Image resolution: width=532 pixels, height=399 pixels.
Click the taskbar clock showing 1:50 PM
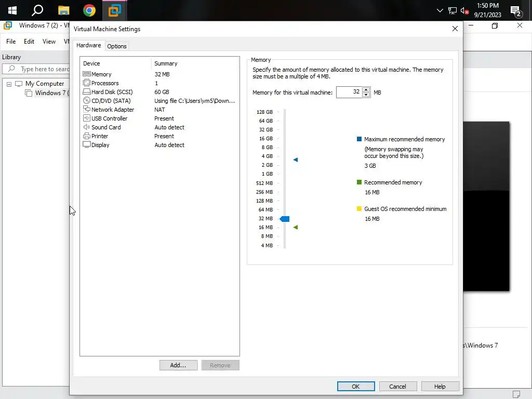(x=487, y=10)
